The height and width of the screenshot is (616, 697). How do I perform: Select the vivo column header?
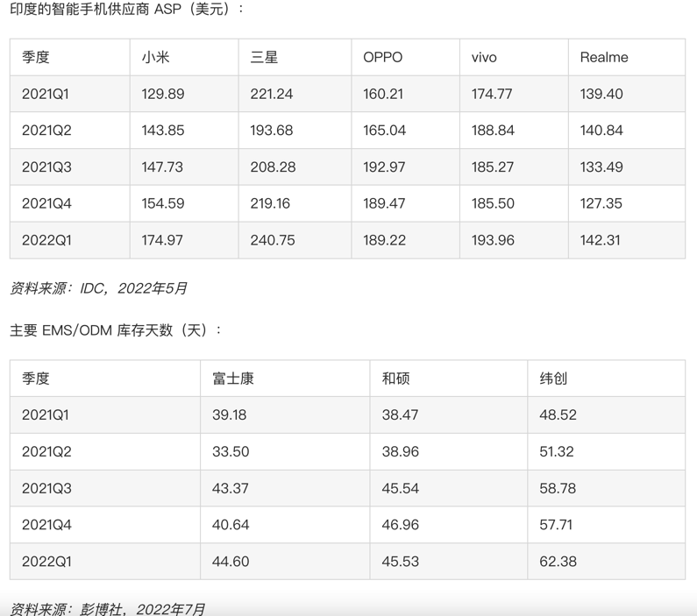click(x=484, y=57)
